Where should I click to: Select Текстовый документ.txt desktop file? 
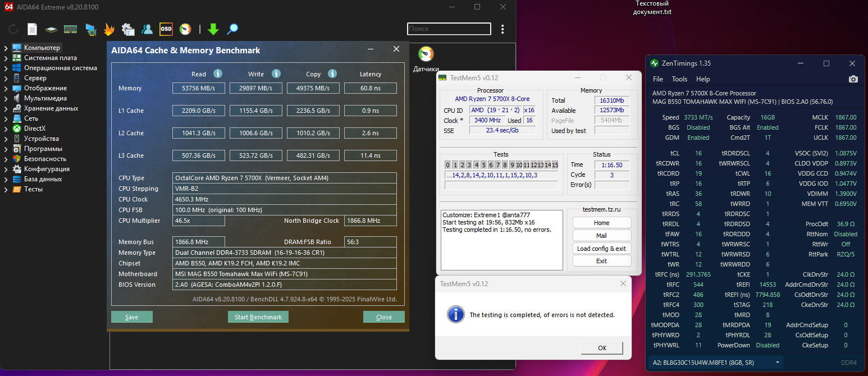pos(652,8)
